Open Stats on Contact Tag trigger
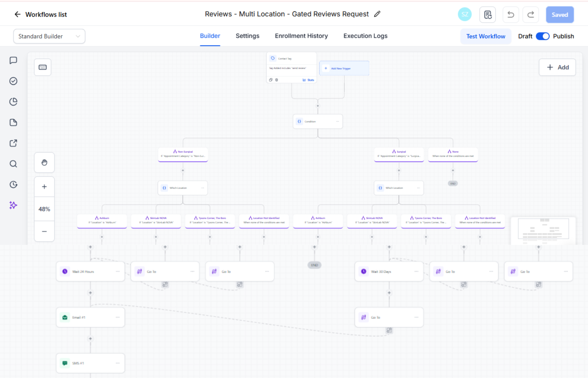 (x=308, y=80)
